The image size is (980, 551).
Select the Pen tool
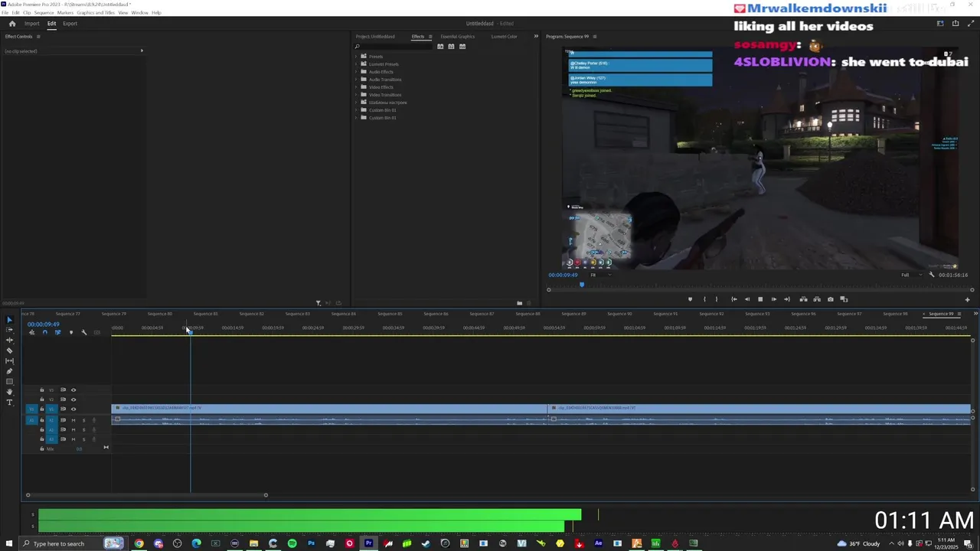click(x=9, y=371)
